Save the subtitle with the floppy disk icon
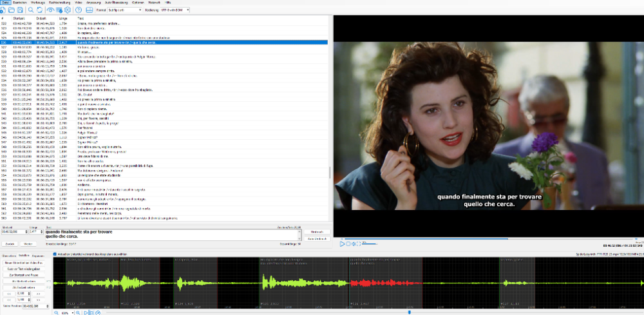 tap(20, 10)
